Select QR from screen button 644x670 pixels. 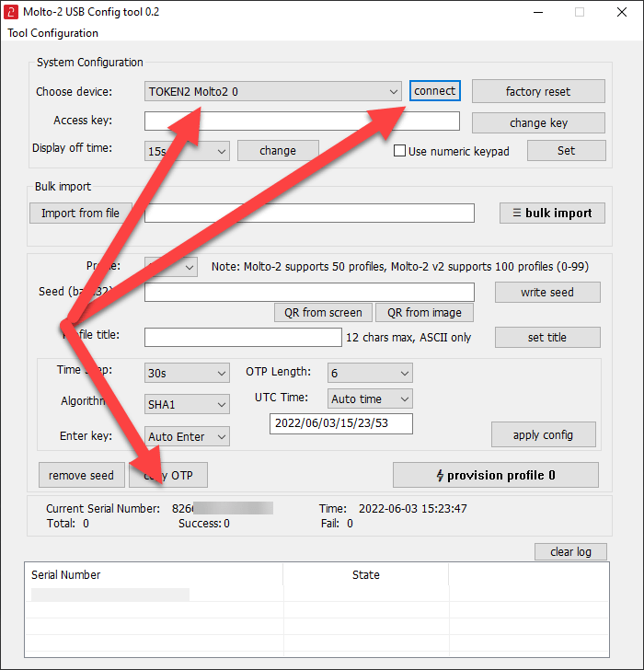click(x=323, y=313)
